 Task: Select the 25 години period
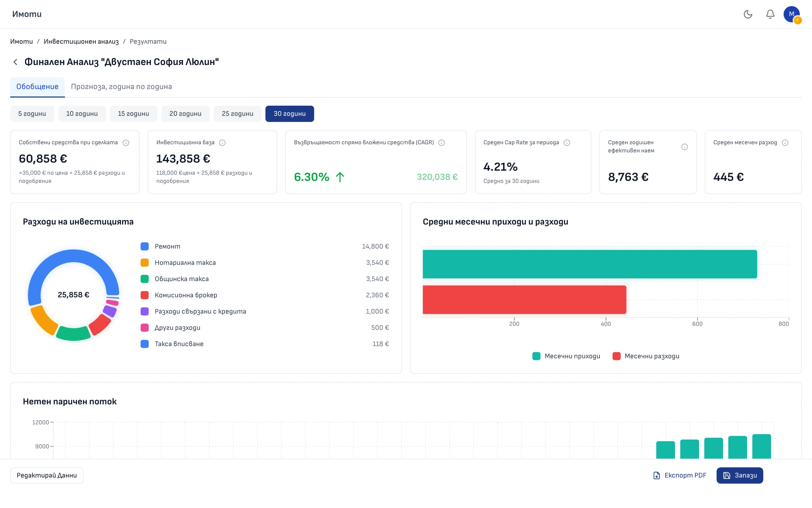tap(238, 114)
